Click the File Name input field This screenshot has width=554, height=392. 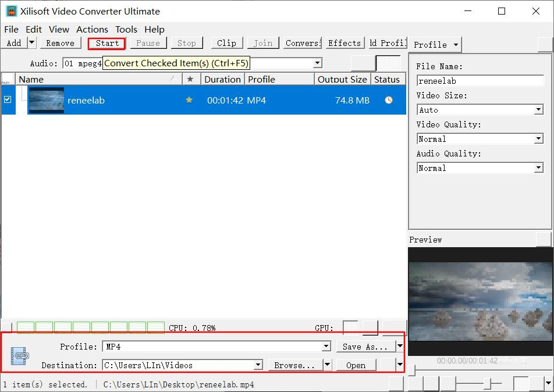point(480,81)
